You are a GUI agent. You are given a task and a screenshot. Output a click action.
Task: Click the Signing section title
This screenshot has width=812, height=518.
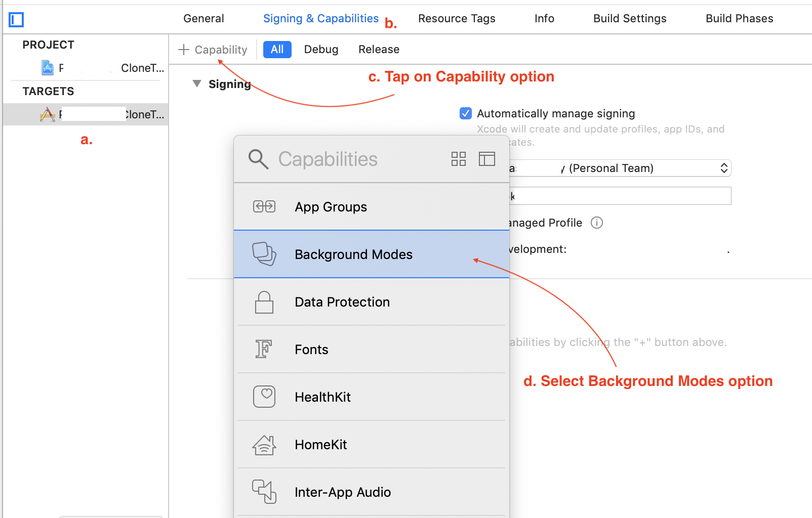point(230,84)
